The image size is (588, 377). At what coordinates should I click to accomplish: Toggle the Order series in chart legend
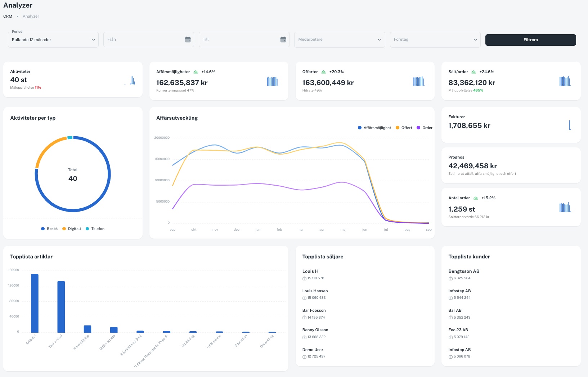425,128
